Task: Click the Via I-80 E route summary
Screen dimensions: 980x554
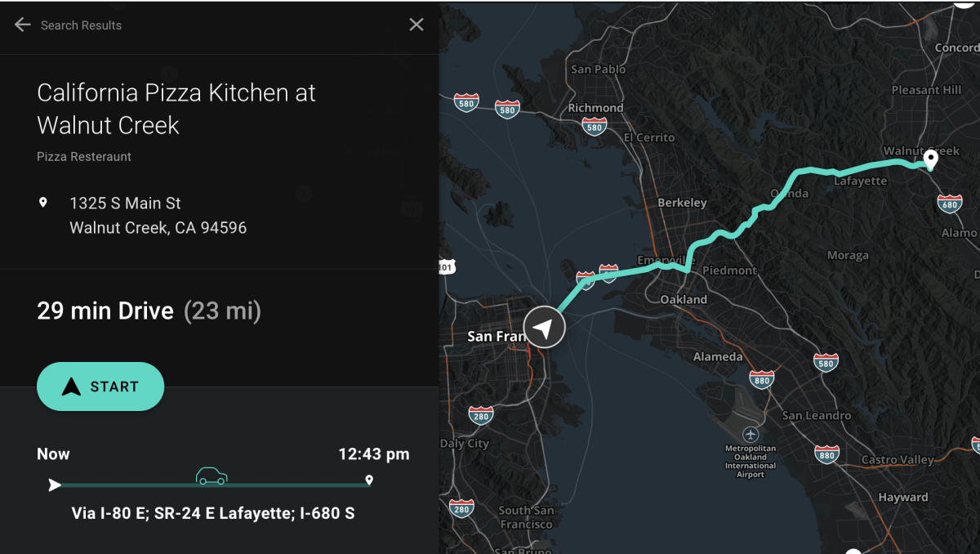Action: tap(212, 514)
